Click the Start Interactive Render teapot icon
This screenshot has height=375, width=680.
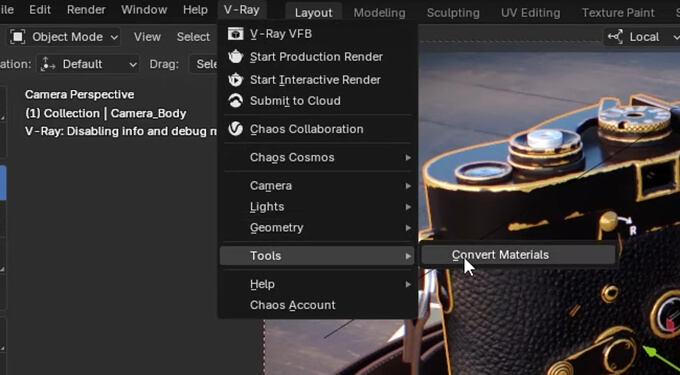[235, 79]
